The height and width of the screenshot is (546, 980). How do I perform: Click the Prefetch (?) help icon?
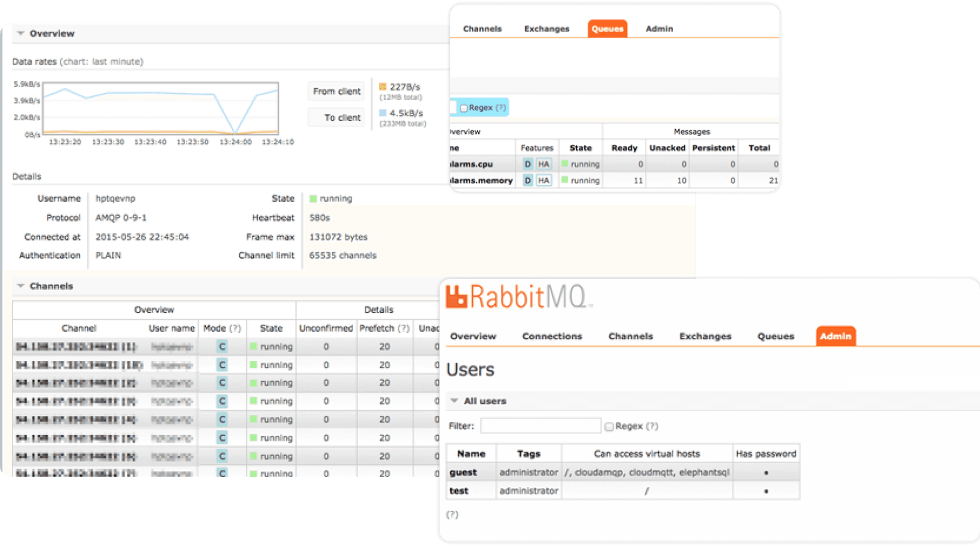(x=403, y=329)
